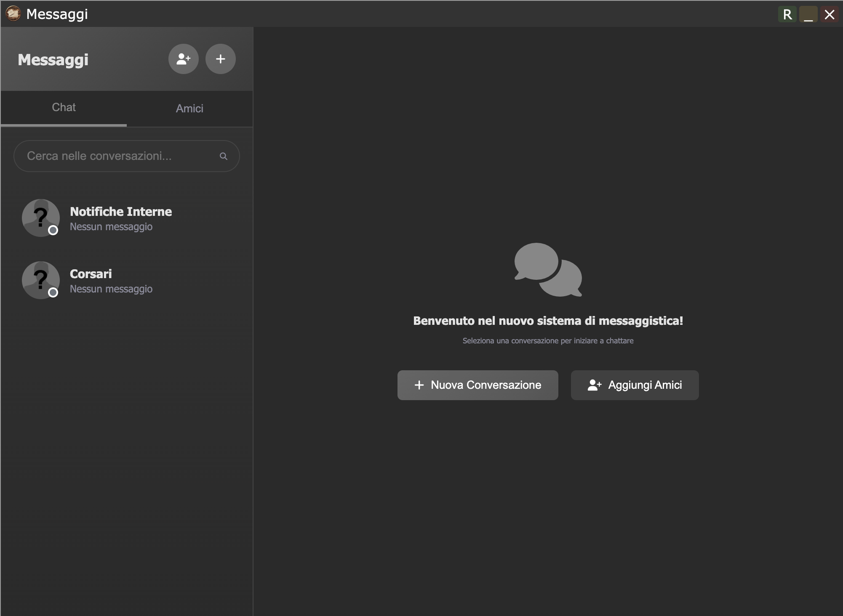
Task: Click the app icon in title bar
Action: point(13,14)
